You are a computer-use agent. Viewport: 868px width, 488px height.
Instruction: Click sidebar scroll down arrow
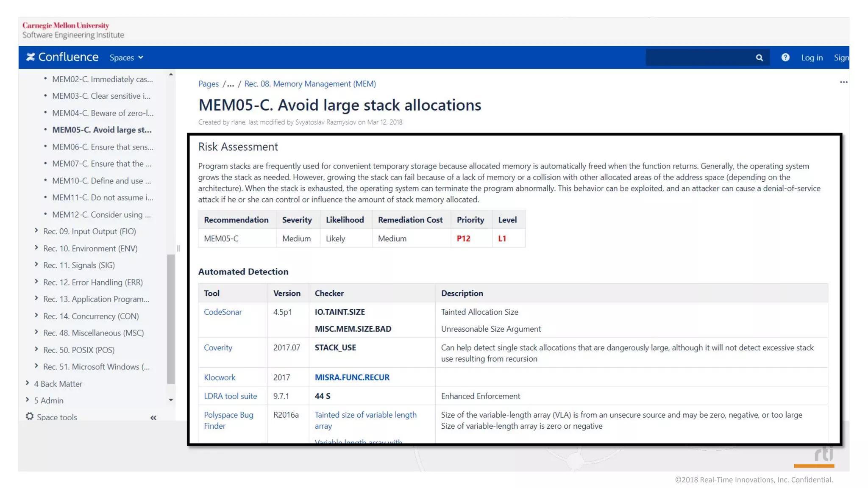point(171,400)
